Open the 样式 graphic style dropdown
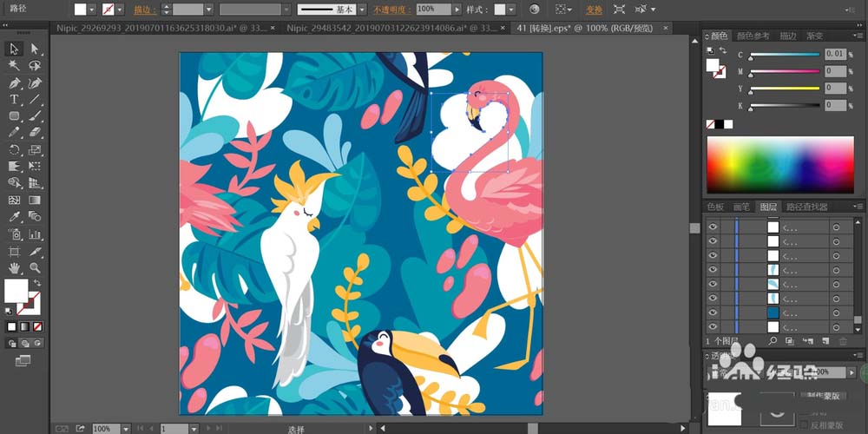The height and width of the screenshot is (434, 868). tap(511, 10)
